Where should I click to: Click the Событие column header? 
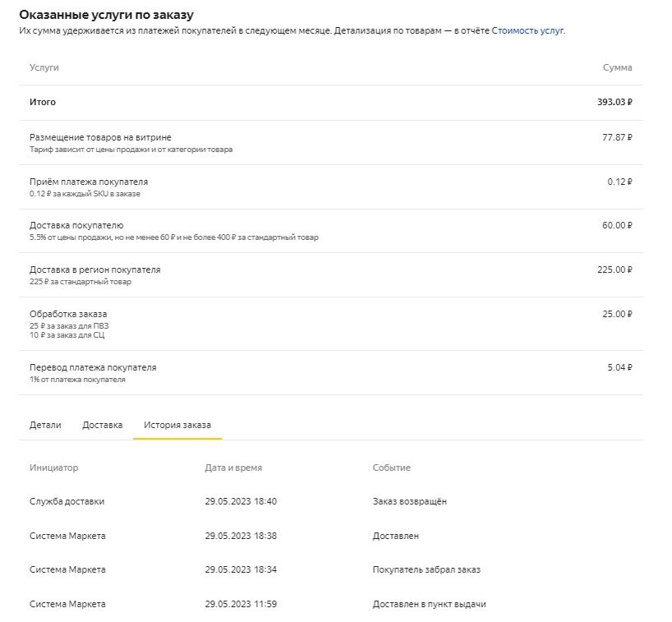point(392,468)
